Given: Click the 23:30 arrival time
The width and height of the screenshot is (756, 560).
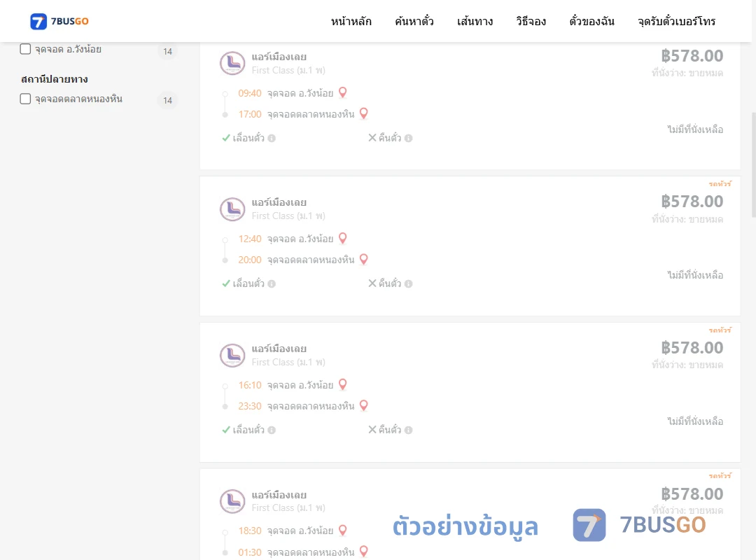Looking at the screenshot, I should (250, 406).
